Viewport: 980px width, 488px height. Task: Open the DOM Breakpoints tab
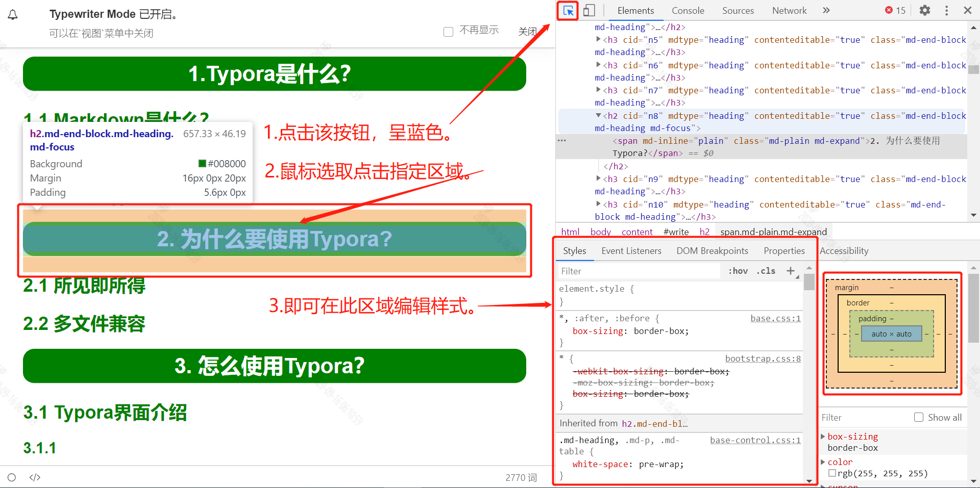(x=712, y=251)
